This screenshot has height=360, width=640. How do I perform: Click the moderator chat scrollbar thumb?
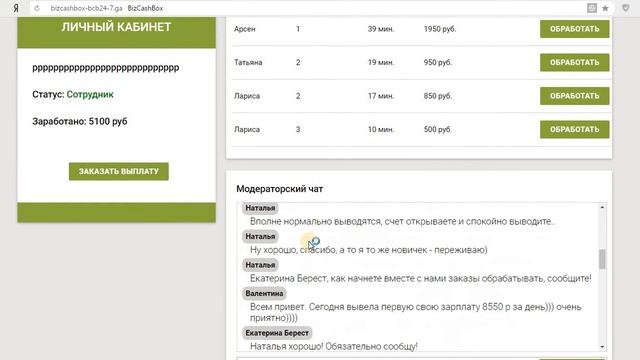coord(602,259)
